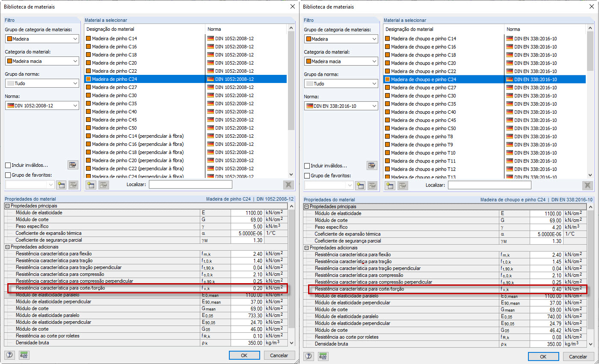The image size is (599, 364).
Task: Open Categoria do material dropdown, DIN 1052 dialog
Action: point(42,61)
